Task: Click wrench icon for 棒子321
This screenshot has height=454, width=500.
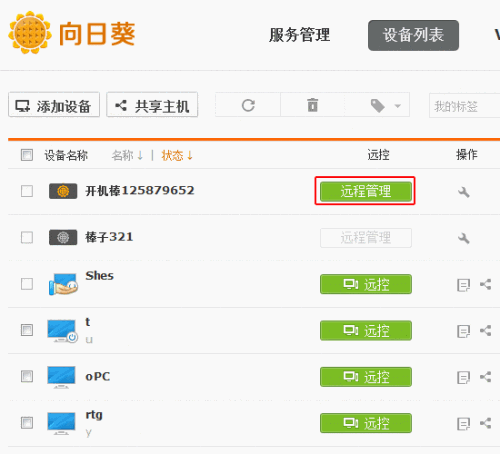Action: pos(464,238)
